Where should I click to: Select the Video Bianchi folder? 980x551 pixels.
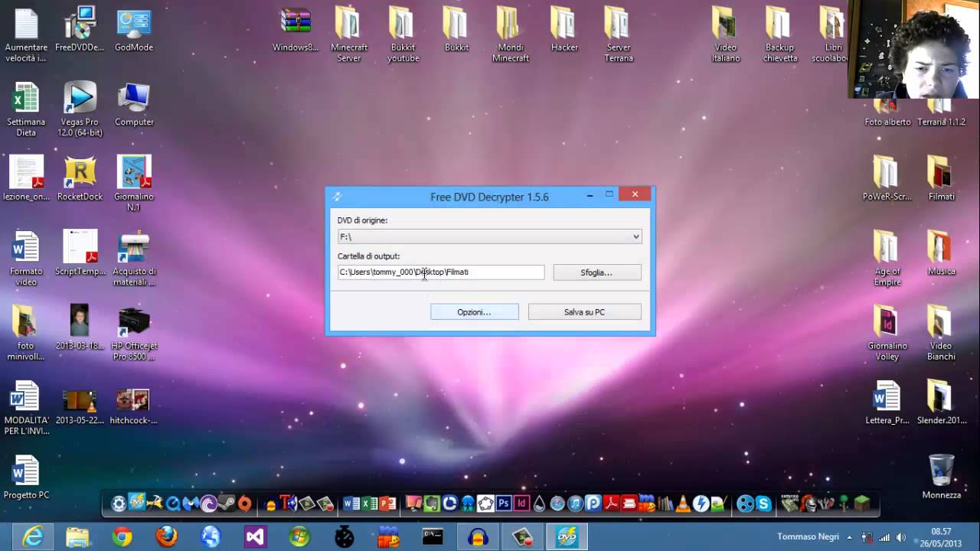(941, 333)
